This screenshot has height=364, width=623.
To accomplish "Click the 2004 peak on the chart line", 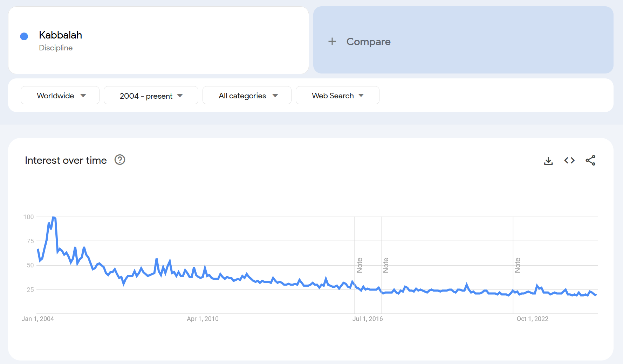I will click(x=54, y=217).
